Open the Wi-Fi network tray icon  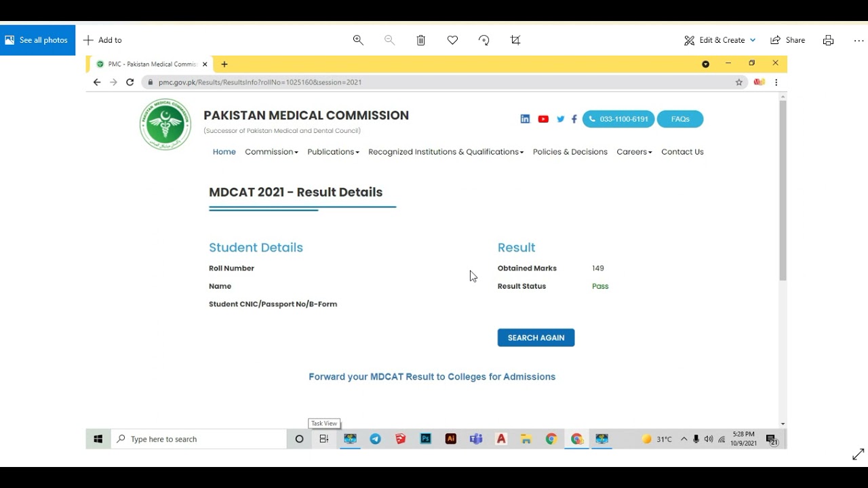click(722, 439)
